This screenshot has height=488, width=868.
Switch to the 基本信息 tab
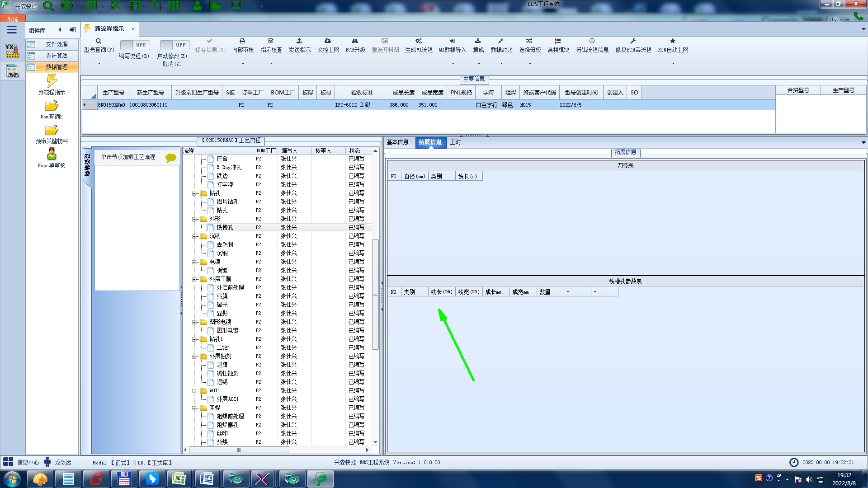point(397,142)
